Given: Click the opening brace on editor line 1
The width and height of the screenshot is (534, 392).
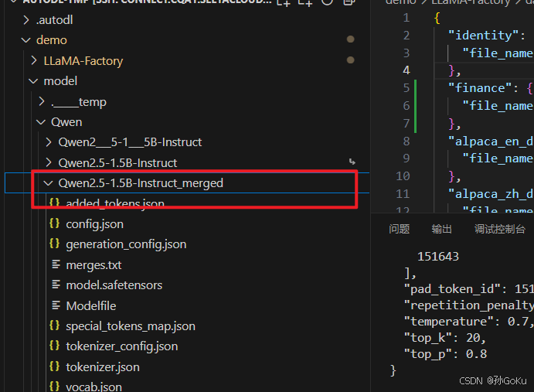Looking at the screenshot, I should tap(437, 18).
